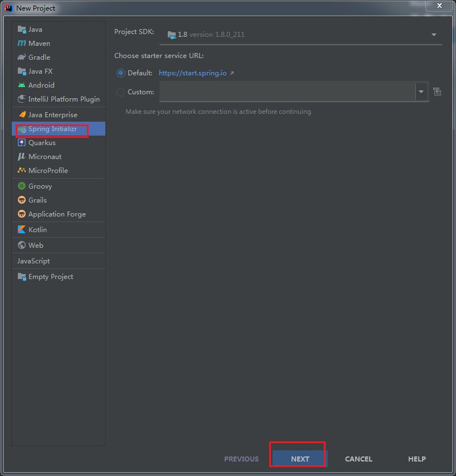Choose Maven project type label
Screen dimensions: 456x476
pyautogui.click(x=39, y=44)
